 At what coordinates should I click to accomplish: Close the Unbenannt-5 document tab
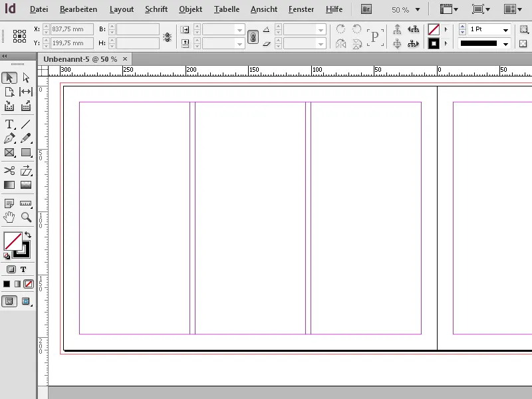tap(125, 59)
